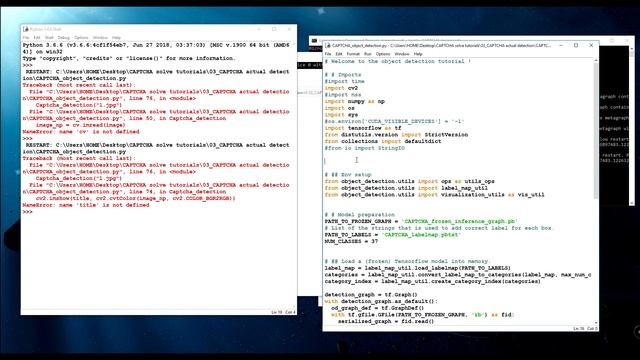Image resolution: width=640 pixels, height=360 pixels.
Task: Click the editor's vertical scrollbar thumb
Action: (596, 131)
